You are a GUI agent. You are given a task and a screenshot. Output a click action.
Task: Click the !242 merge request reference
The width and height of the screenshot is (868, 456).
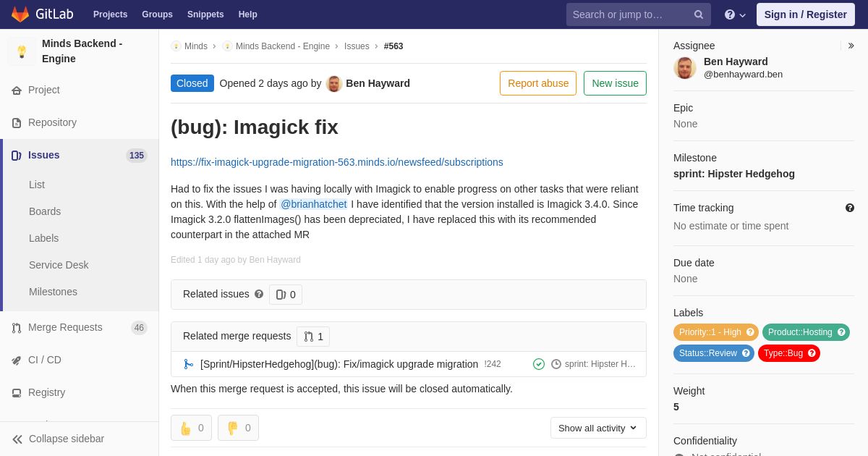pos(493,364)
